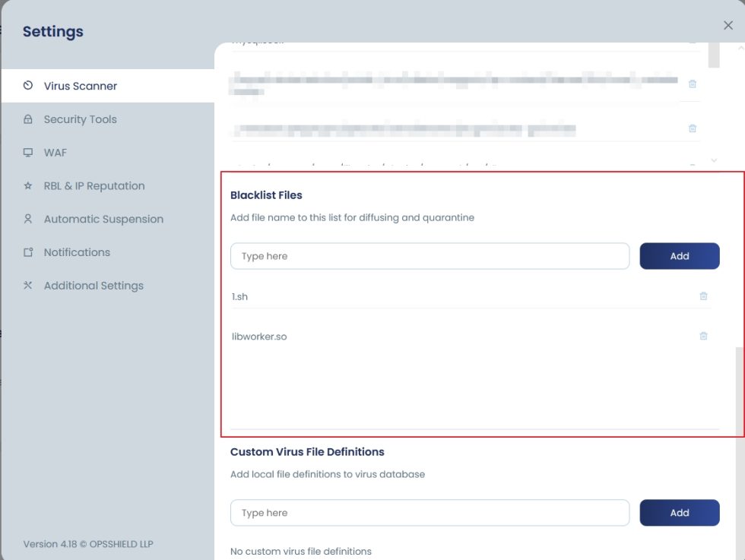Delete the 1.sh blacklist entry

(x=703, y=296)
